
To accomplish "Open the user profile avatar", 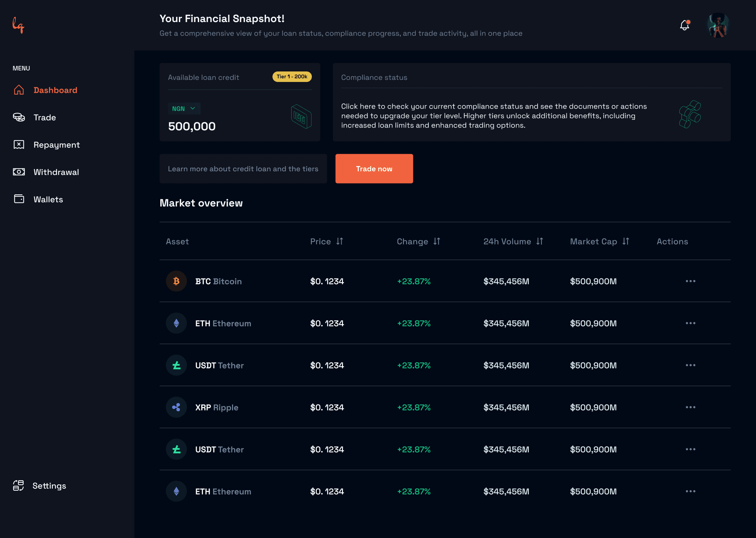I will point(718,25).
